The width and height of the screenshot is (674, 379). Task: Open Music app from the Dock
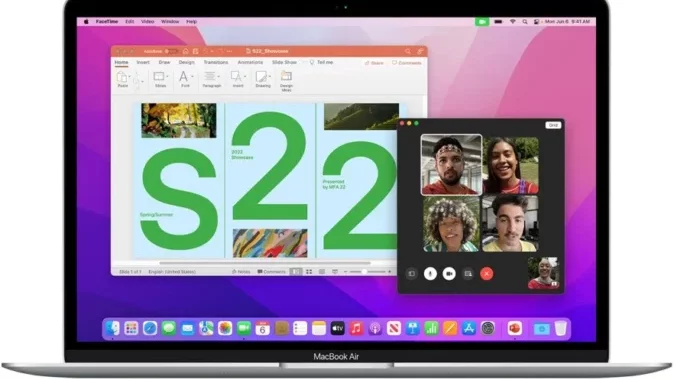356,329
